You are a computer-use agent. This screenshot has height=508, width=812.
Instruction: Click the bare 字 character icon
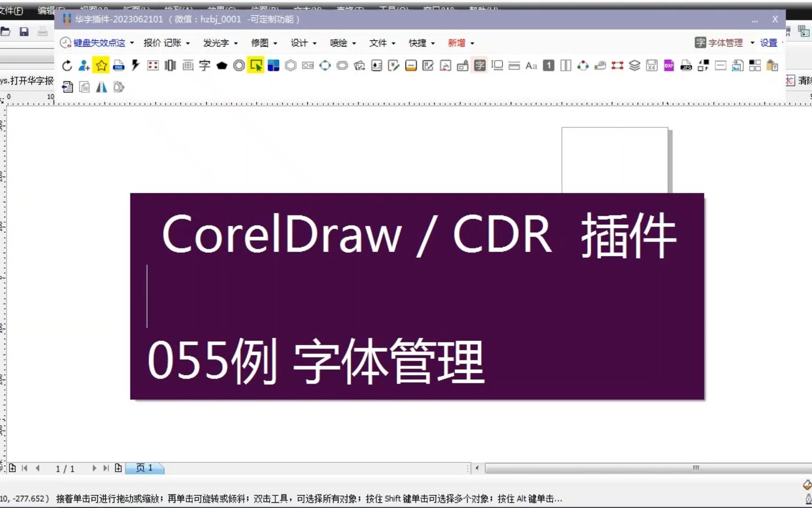click(x=204, y=65)
